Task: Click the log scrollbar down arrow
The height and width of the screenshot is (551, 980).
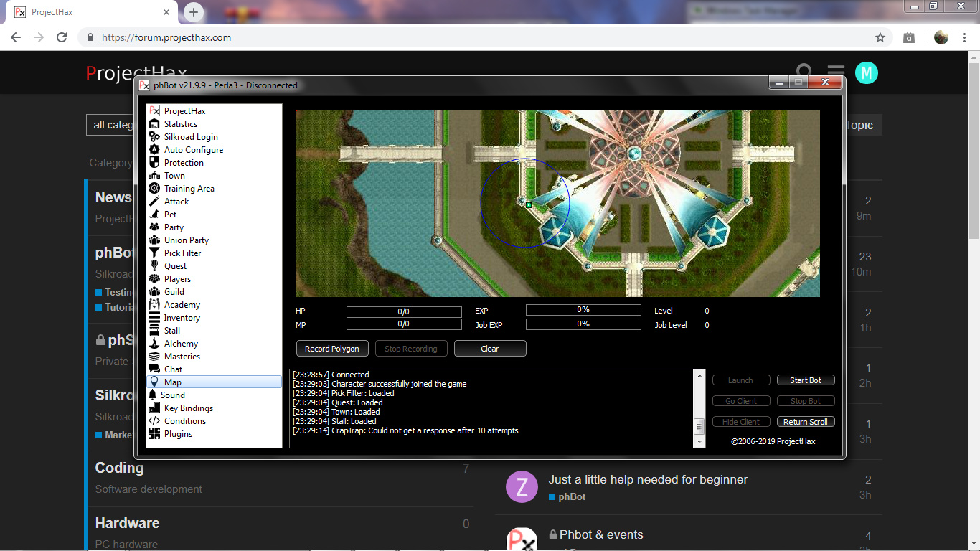Action: tap(699, 442)
